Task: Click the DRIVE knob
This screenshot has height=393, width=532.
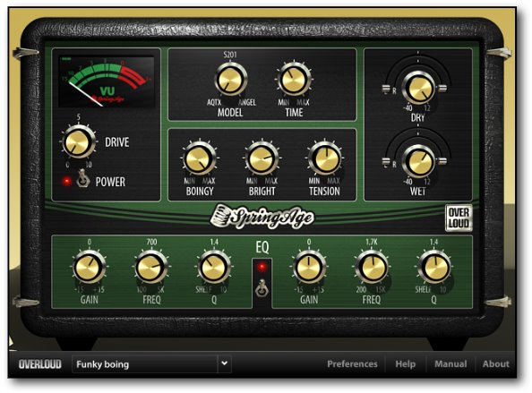Action: (79, 141)
